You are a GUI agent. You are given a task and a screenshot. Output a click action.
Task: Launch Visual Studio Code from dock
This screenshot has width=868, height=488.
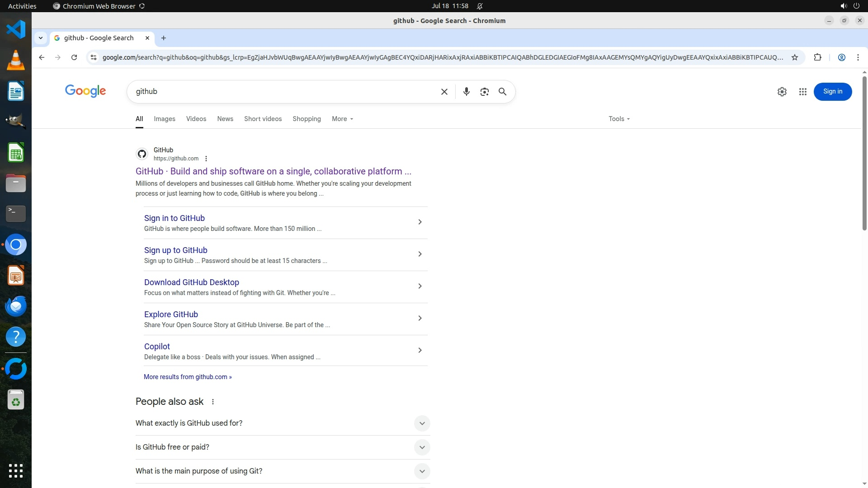(16, 30)
